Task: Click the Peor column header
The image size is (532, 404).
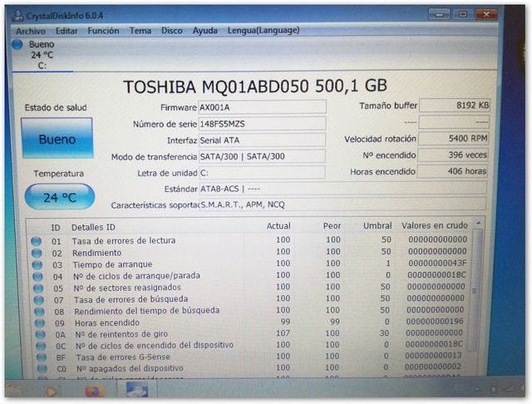Action: point(332,226)
